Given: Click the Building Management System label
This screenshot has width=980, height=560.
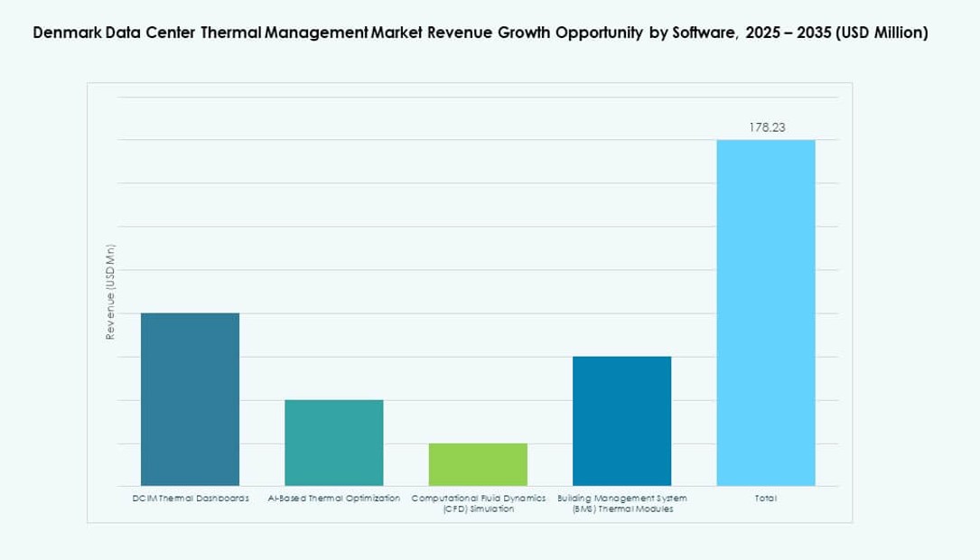Looking at the screenshot, I should (x=621, y=497).
